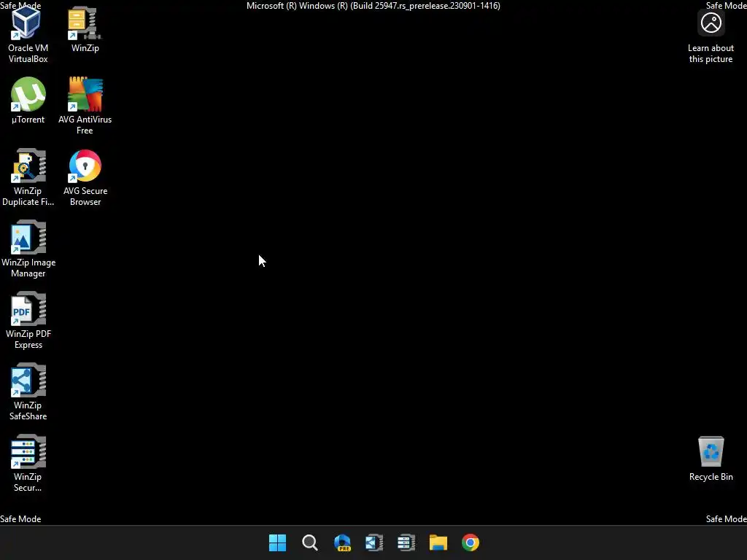Open the Windows Start menu
This screenshot has width=747, height=560.
tap(277, 542)
